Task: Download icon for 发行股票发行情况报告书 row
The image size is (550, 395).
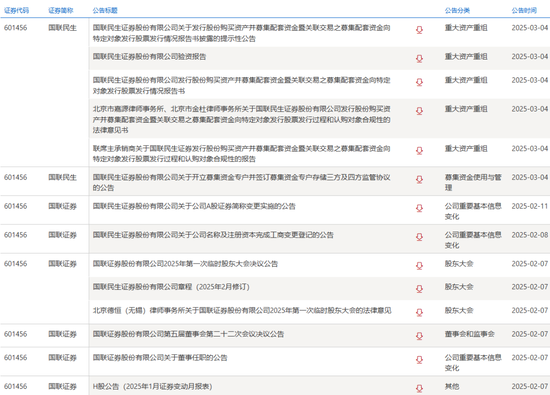Action: 419,82
